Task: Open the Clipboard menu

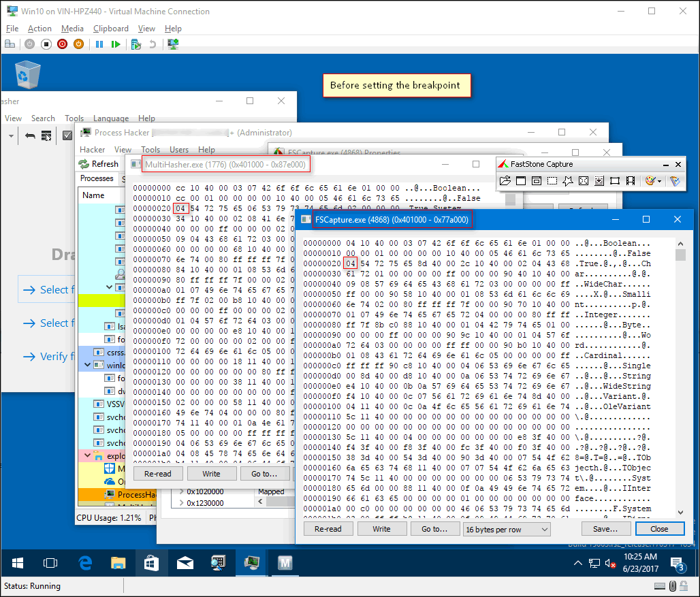Action: [x=111, y=29]
